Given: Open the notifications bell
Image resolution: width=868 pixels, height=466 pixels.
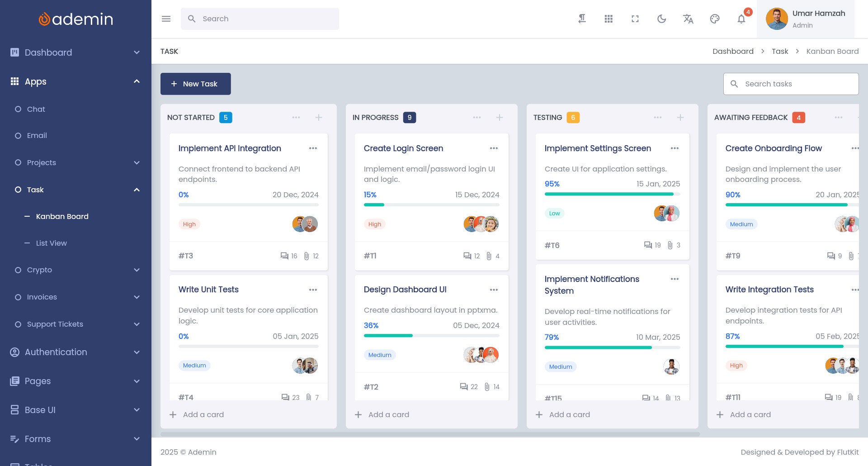Looking at the screenshot, I should [741, 19].
